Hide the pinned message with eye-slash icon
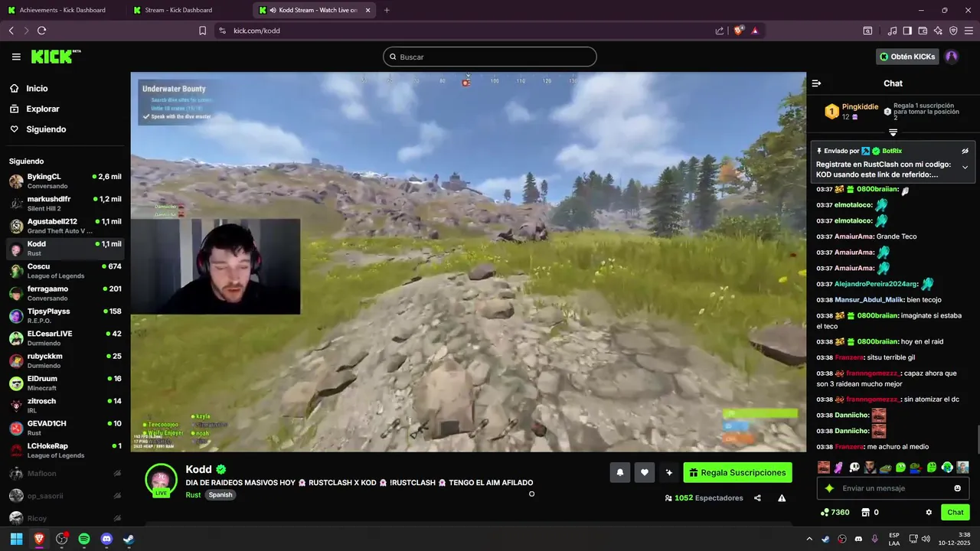Viewport: 980px width, 551px height. click(965, 151)
